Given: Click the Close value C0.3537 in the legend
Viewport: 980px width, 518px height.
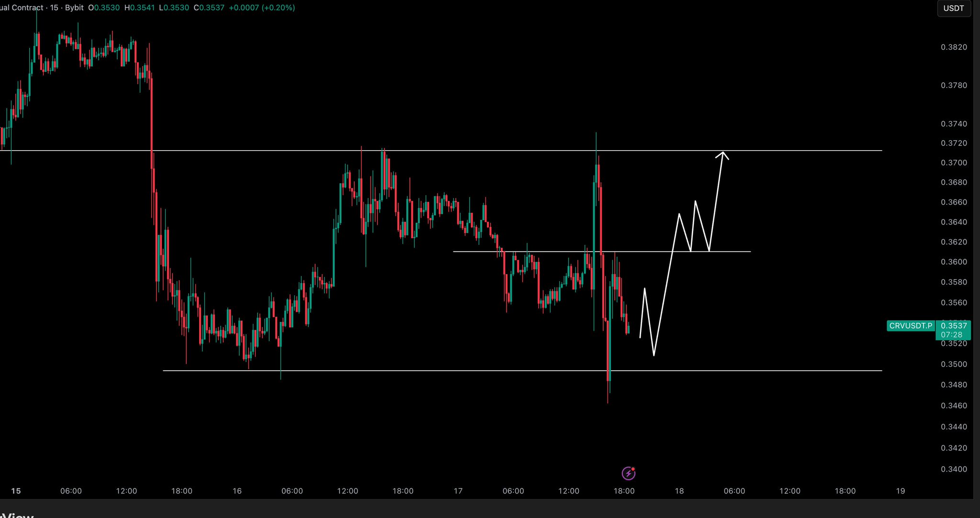Looking at the screenshot, I should point(209,8).
